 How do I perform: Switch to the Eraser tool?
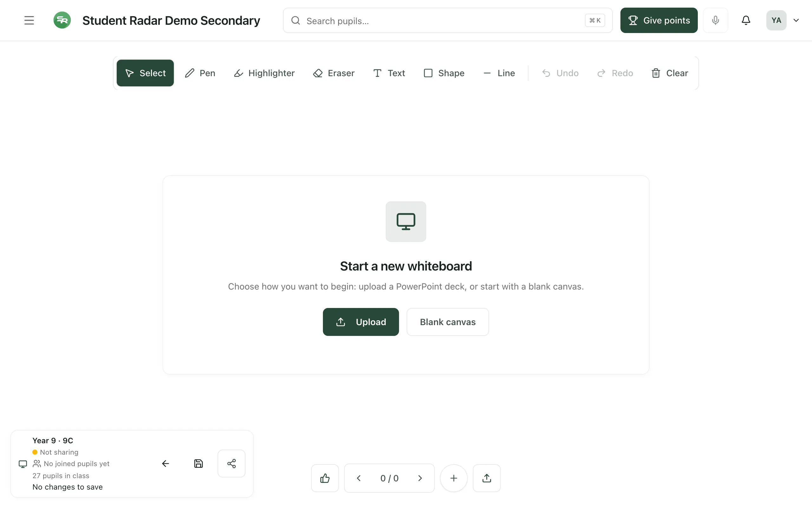click(x=334, y=73)
